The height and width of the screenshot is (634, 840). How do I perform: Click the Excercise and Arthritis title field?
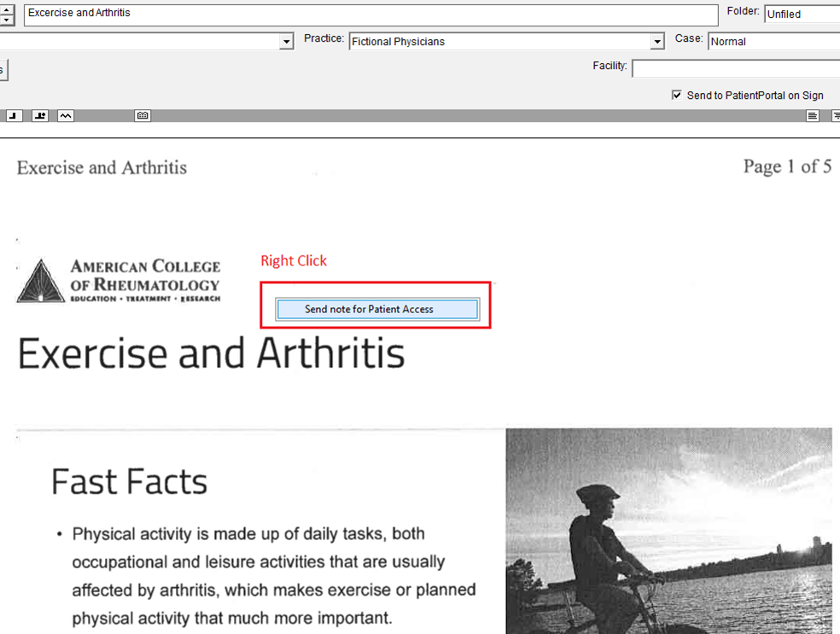pos(370,15)
